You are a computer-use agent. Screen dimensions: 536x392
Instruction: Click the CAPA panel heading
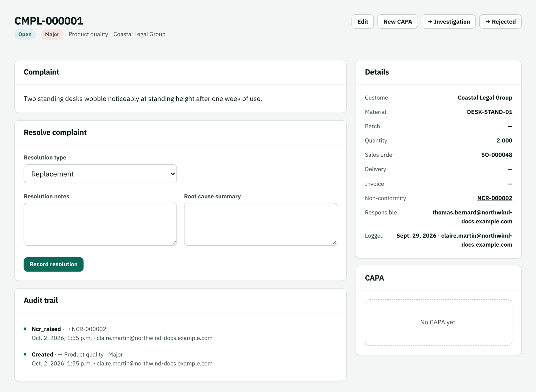pos(374,278)
